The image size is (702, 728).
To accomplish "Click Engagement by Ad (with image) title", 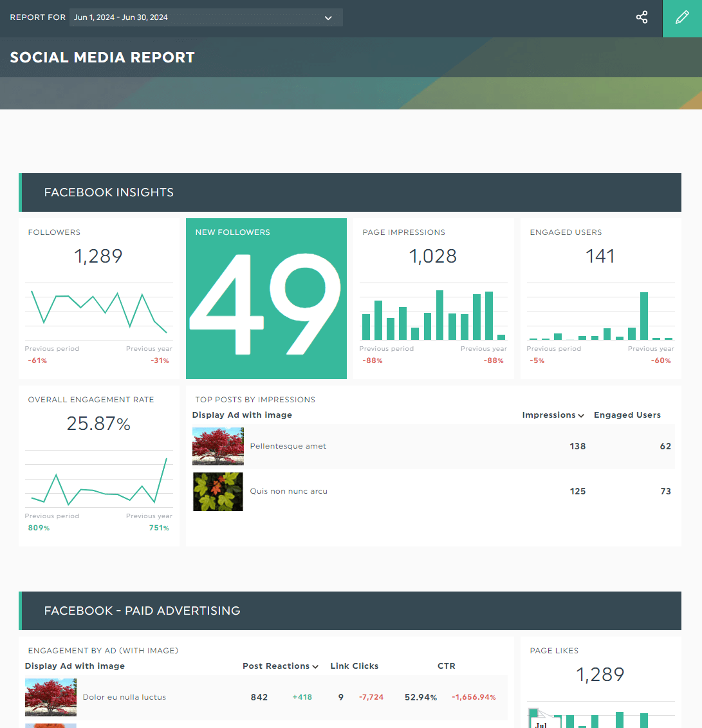I will pyautogui.click(x=103, y=651).
